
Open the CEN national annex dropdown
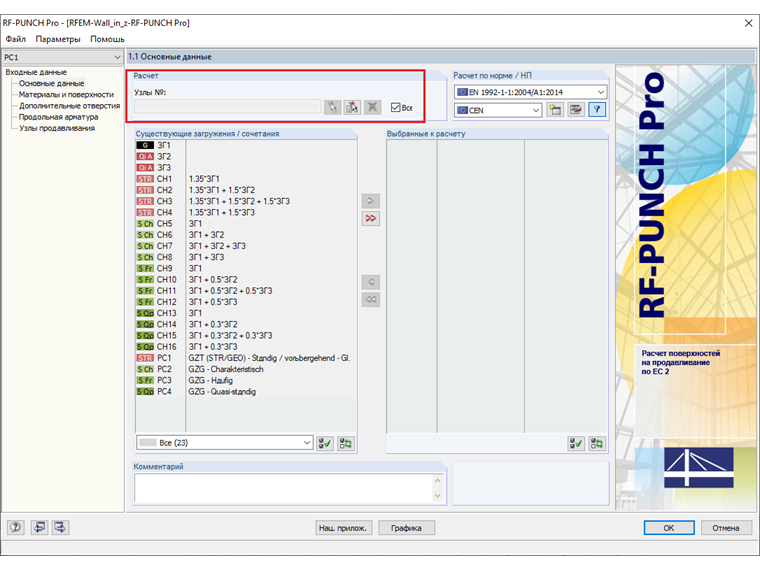[498, 110]
